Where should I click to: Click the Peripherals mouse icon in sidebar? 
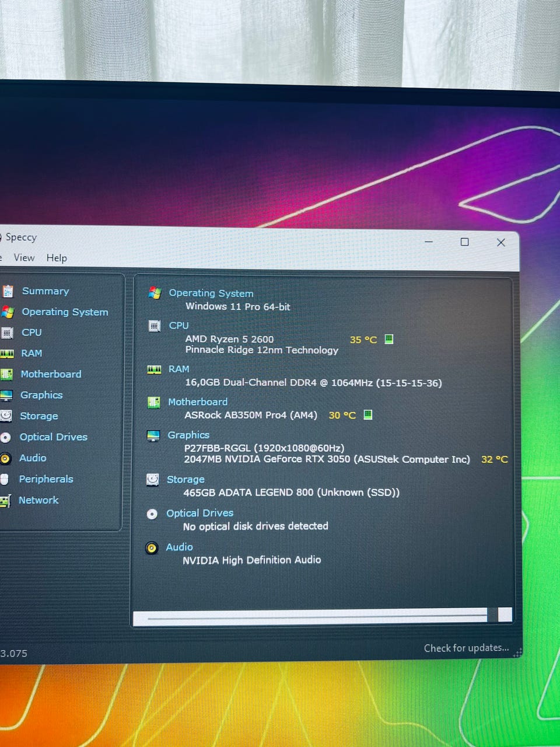point(5,479)
